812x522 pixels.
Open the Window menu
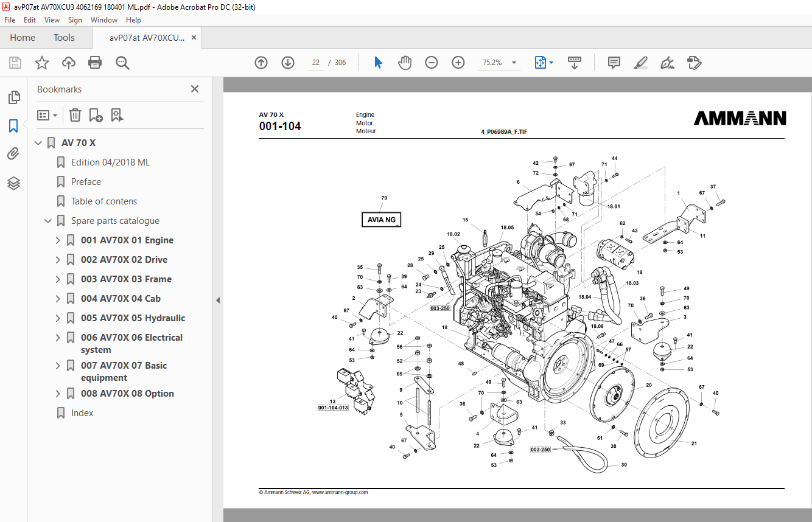click(104, 20)
